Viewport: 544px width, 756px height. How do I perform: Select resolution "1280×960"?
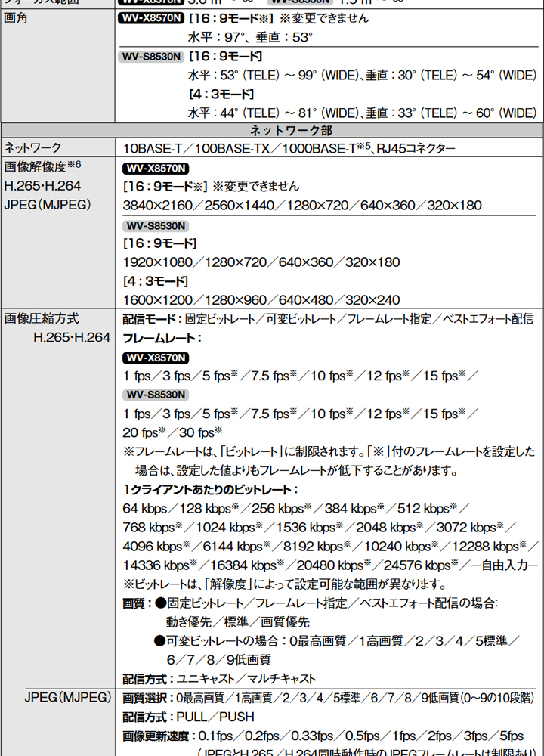pos(236,300)
